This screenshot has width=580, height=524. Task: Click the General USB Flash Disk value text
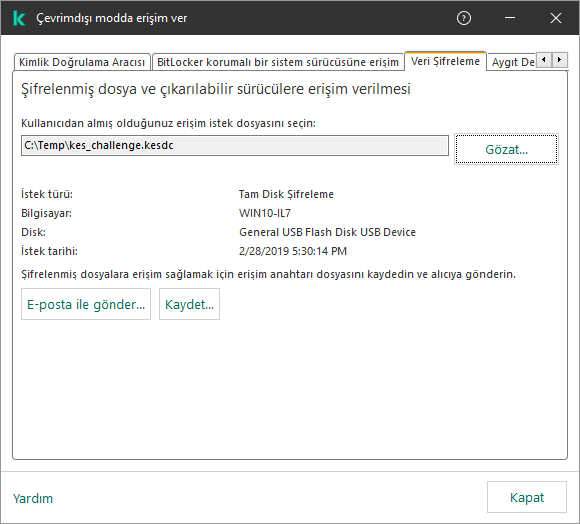click(x=327, y=232)
